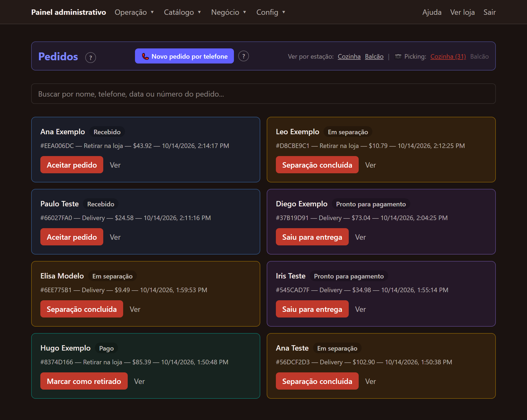View Iris Teste's order

coord(360,309)
